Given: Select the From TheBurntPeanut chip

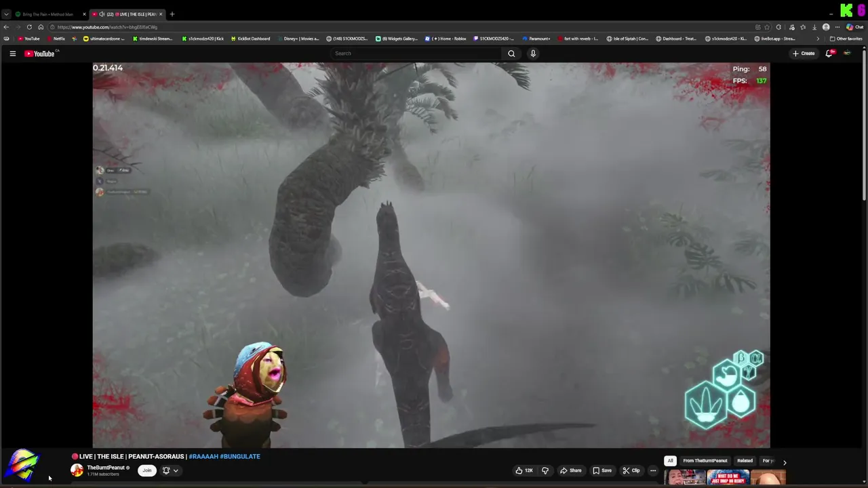Looking at the screenshot, I should [x=705, y=461].
